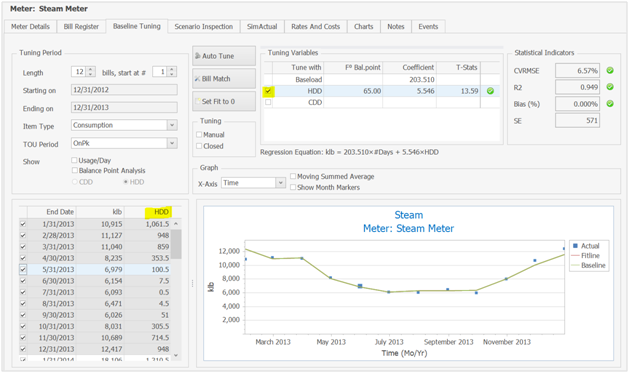Click the Bias (%) green check icon
The width and height of the screenshot is (630, 373).
610,104
